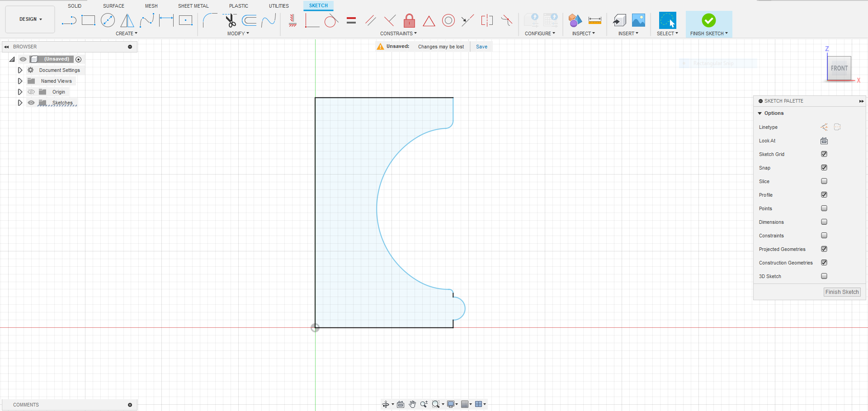Click the FRONT face of ViewCube

839,68
